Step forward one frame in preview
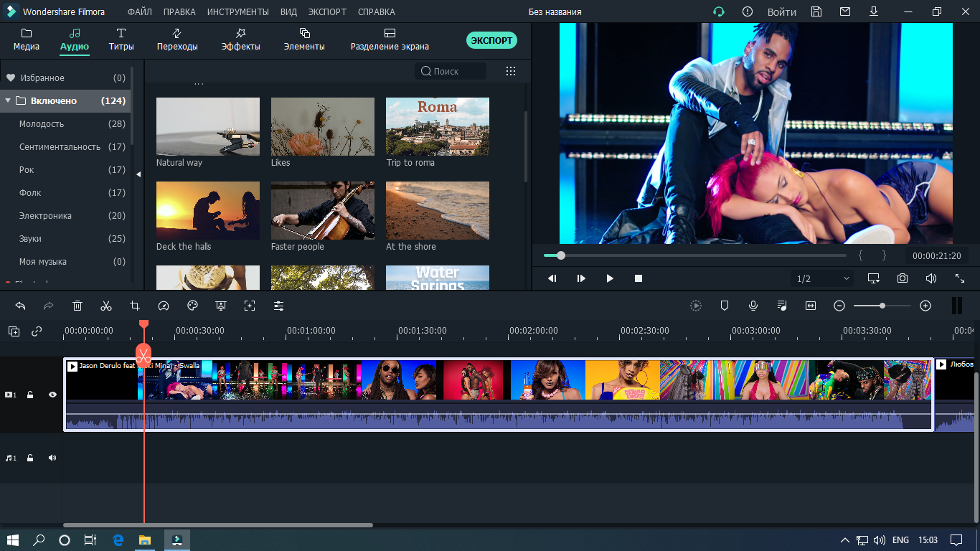980x551 pixels. 581,278
